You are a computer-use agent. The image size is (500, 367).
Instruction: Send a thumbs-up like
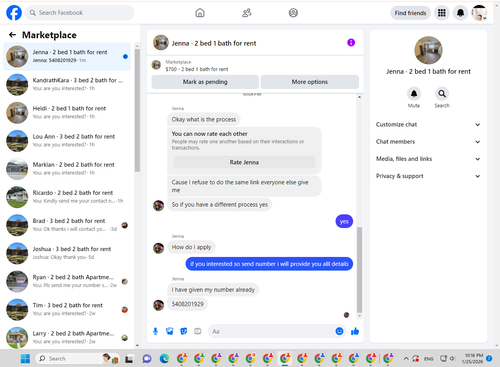click(x=355, y=331)
